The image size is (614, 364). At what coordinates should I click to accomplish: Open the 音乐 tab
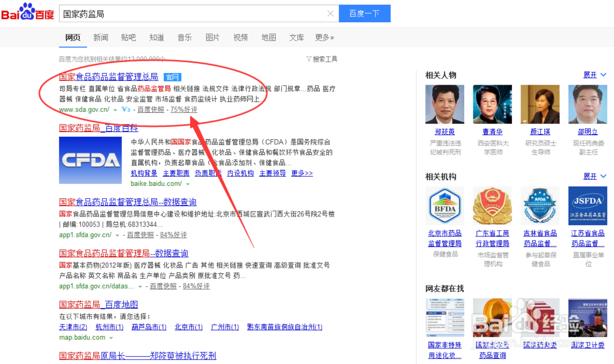click(x=184, y=37)
